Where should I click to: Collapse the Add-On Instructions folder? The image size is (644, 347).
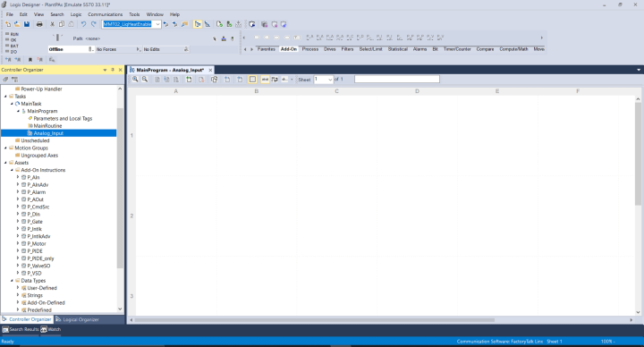tap(12, 170)
